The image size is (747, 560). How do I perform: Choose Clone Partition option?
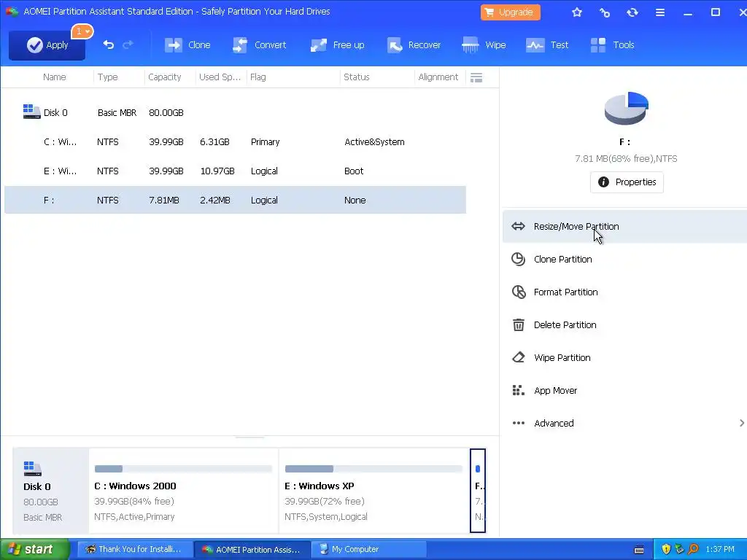point(624,260)
